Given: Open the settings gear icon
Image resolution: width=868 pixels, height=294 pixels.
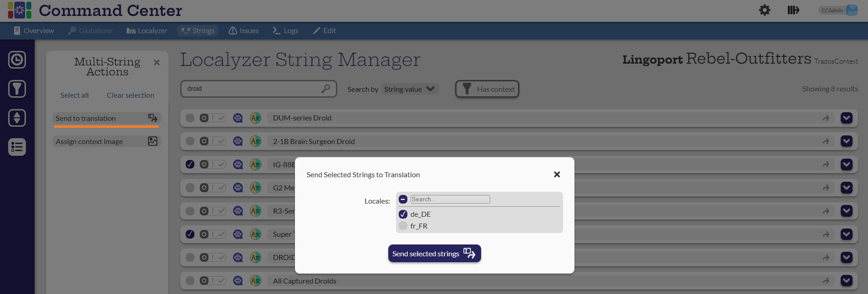Looking at the screenshot, I should click(765, 10).
